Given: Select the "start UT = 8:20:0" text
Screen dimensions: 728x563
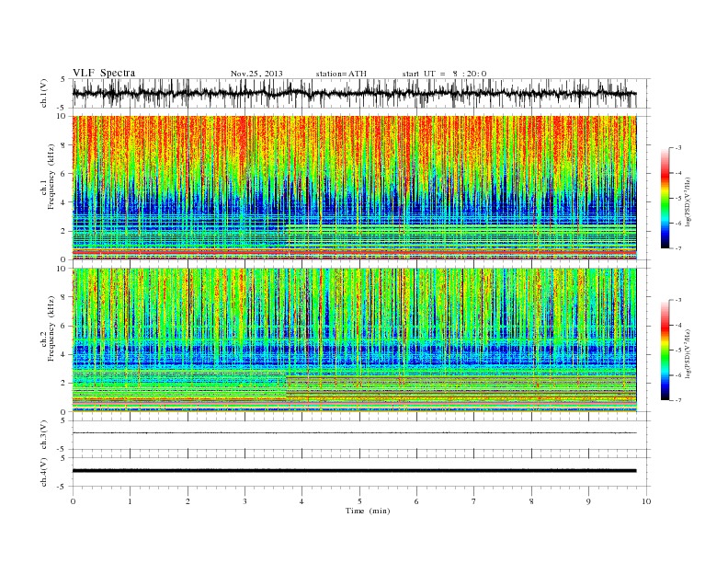Looking at the screenshot, I should pos(444,74).
